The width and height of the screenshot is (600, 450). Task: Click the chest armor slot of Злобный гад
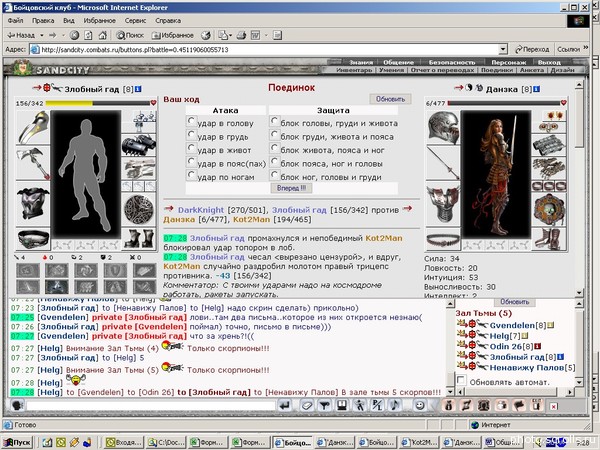pyautogui.click(x=33, y=204)
